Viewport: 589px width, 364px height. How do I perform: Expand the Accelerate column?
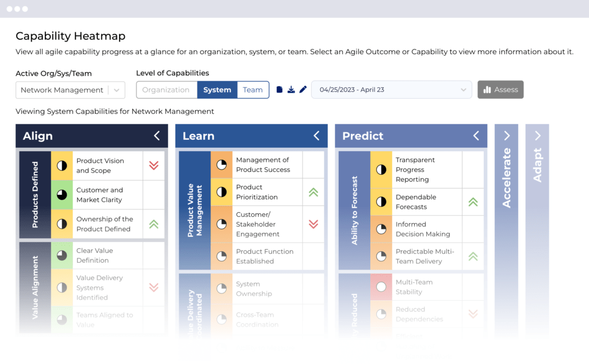tap(506, 136)
